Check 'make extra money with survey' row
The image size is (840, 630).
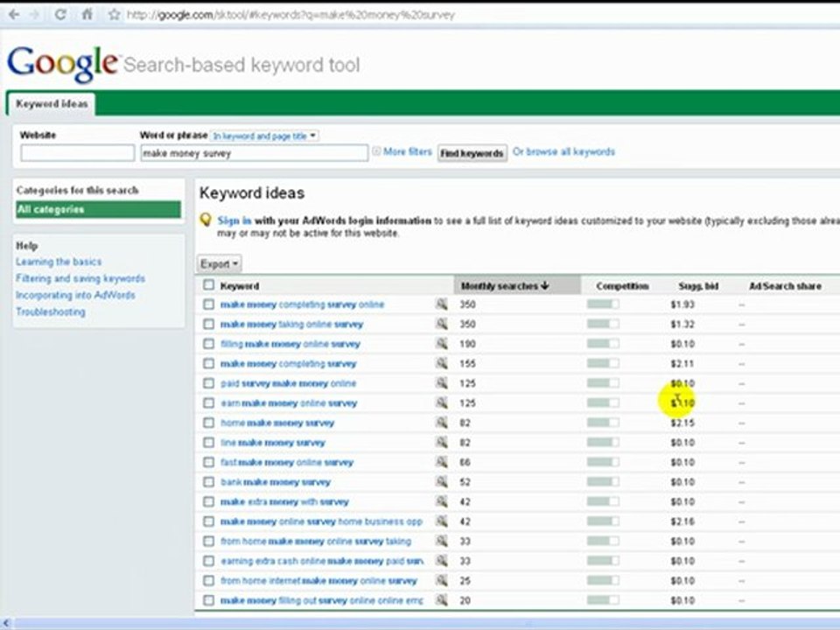click(x=208, y=502)
